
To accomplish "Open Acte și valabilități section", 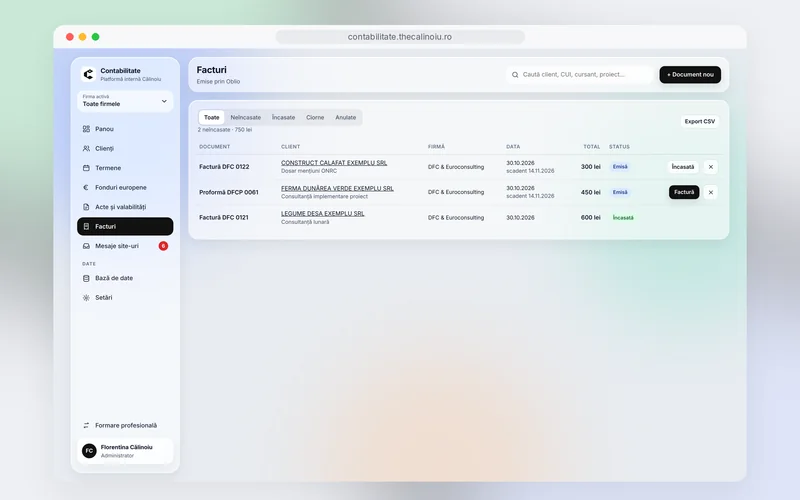I will coord(125,207).
